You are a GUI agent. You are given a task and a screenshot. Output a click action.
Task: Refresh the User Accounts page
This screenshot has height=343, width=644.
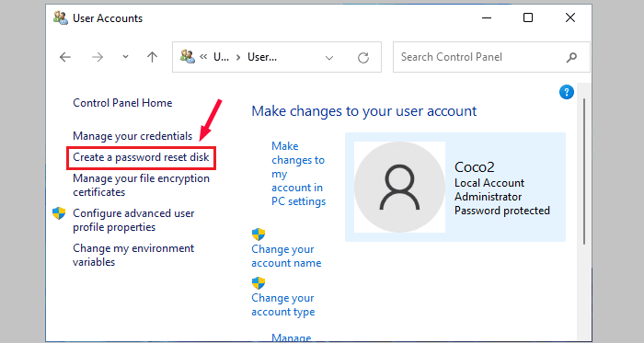363,57
